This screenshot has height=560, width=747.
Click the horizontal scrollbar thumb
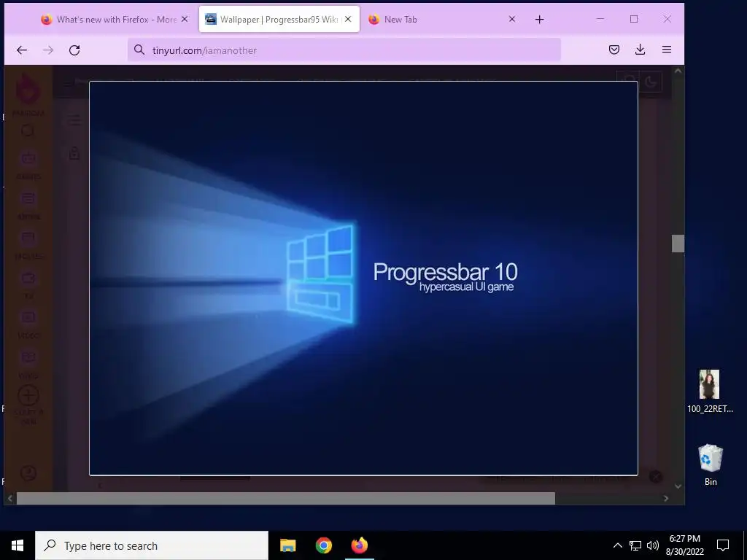(286, 499)
